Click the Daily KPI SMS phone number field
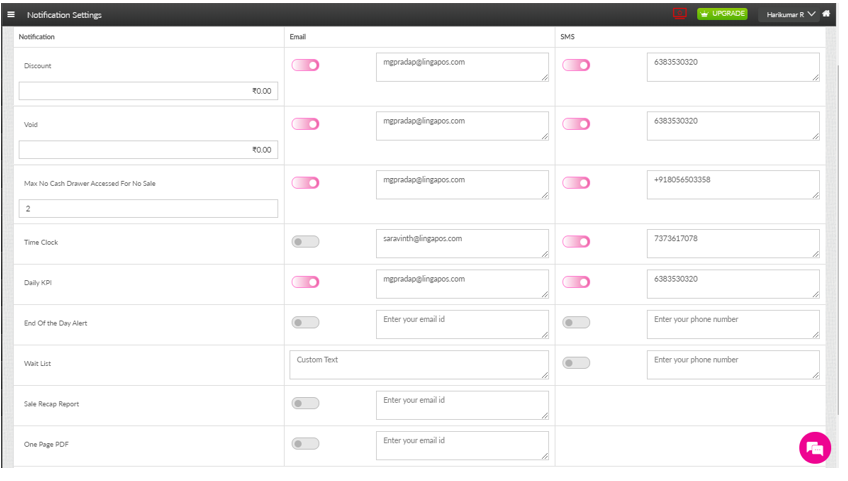 point(733,284)
